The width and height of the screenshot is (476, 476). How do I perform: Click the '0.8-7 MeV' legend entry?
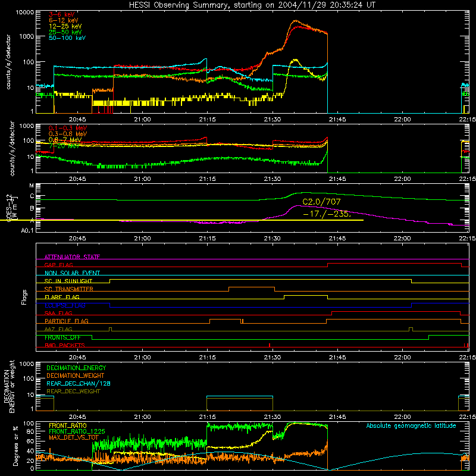click(x=65, y=140)
